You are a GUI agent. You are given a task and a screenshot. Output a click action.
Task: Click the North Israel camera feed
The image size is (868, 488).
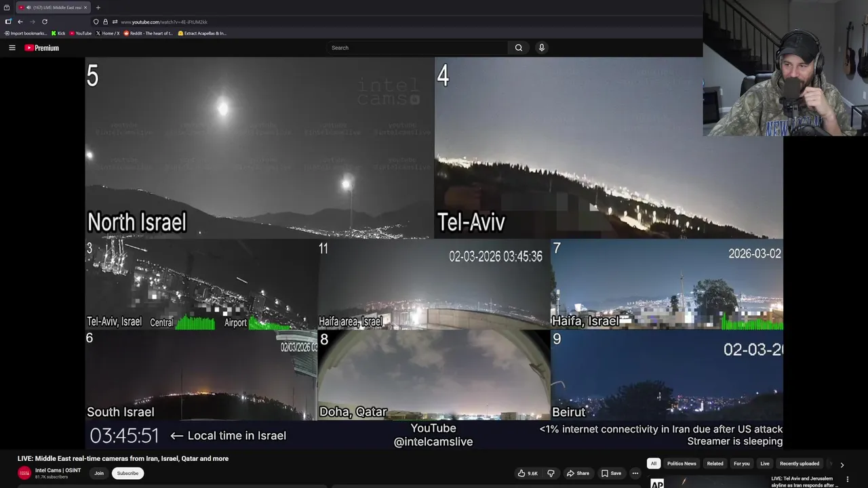click(260, 148)
